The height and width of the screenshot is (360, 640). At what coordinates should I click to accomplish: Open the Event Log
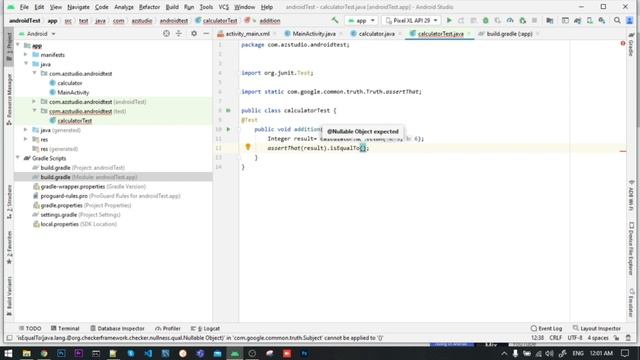pyautogui.click(x=547, y=328)
